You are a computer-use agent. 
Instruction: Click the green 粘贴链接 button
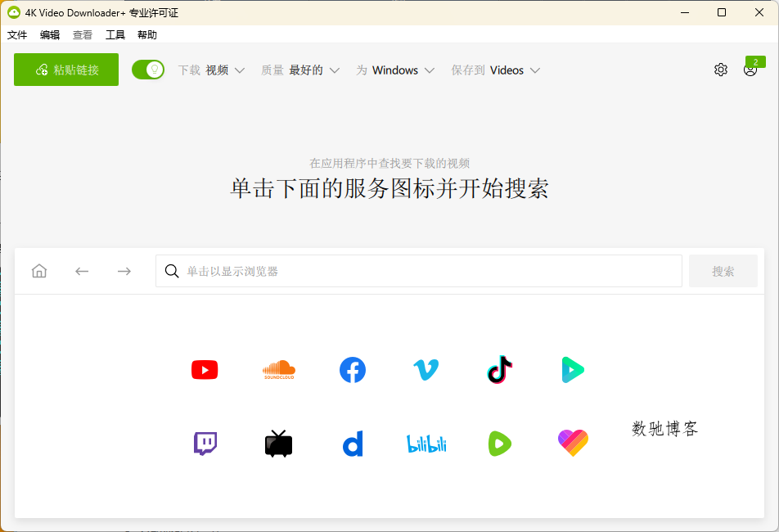point(66,70)
